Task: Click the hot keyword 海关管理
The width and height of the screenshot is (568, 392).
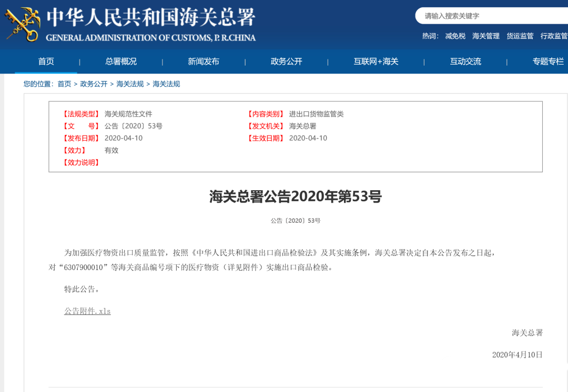Action: coord(486,36)
